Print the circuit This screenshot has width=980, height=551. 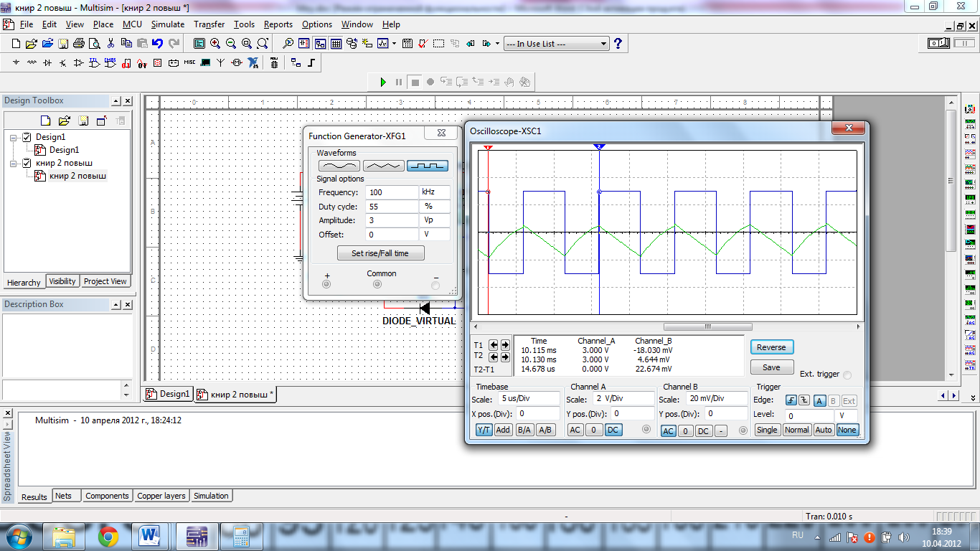pyautogui.click(x=79, y=44)
